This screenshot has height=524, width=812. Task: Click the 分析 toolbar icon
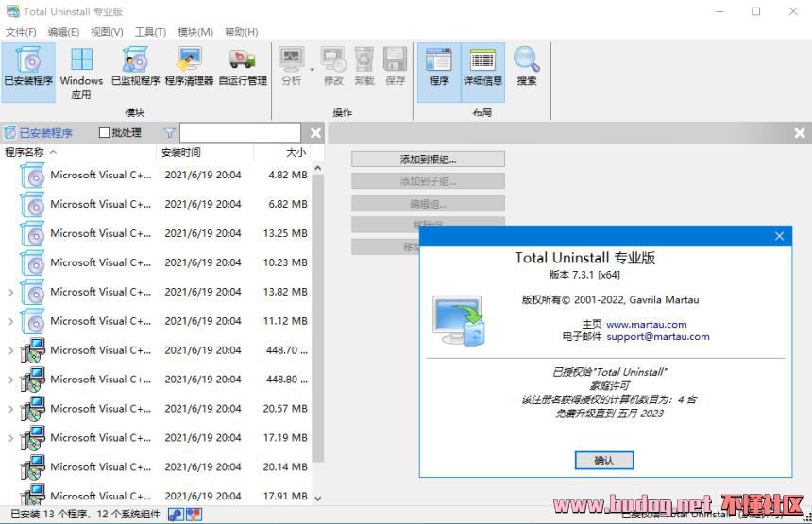click(x=291, y=66)
